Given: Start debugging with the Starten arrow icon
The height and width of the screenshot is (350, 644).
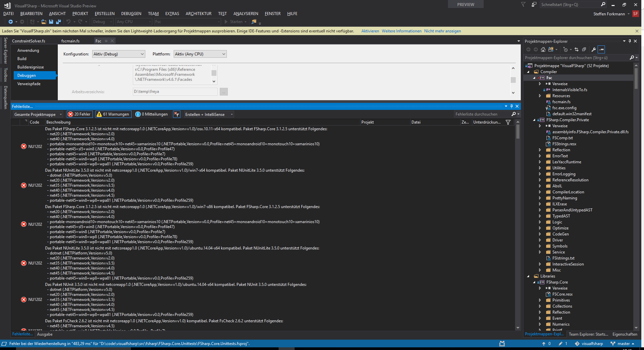Looking at the screenshot, I should tap(226, 22).
